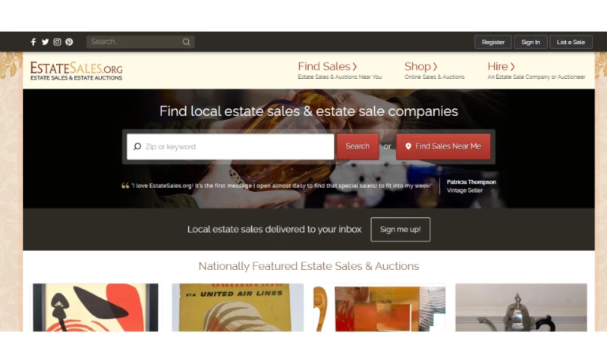Open the Instagram social icon
607x364 pixels.
[57, 42]
